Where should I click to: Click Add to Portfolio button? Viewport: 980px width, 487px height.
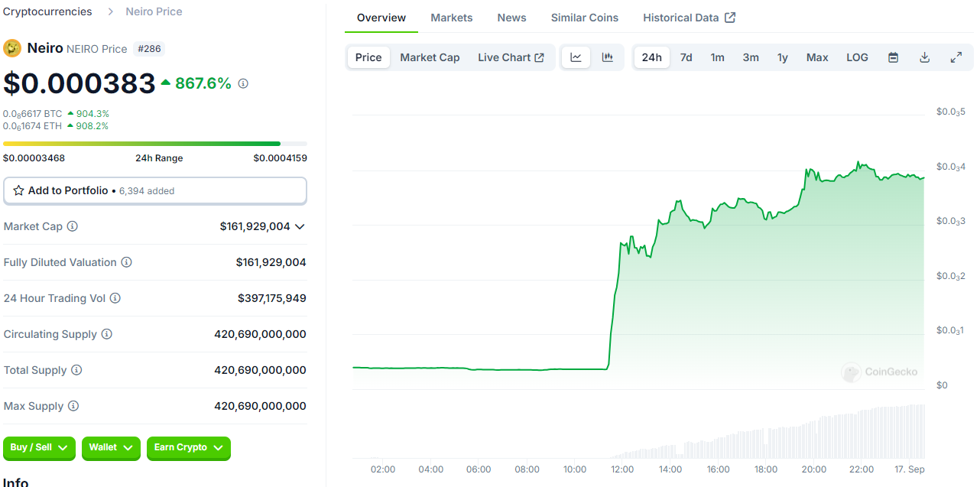point(155,190)
